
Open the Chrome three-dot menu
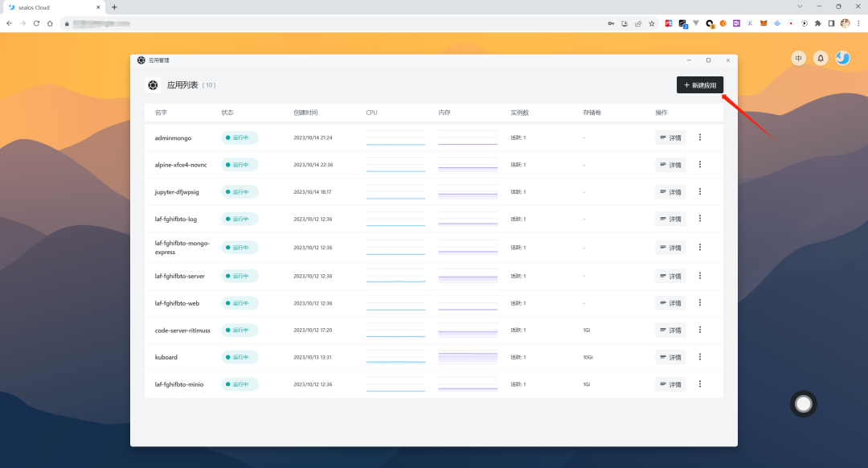[x=858, y=23]
